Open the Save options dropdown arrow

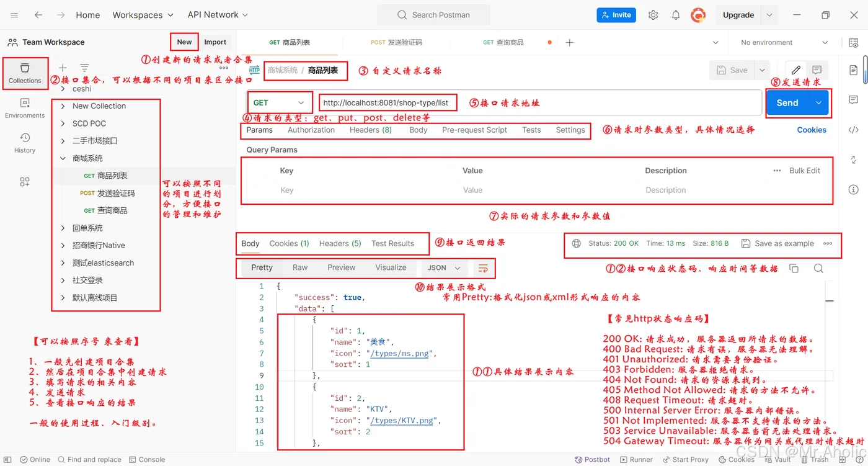tap(762, 70)
